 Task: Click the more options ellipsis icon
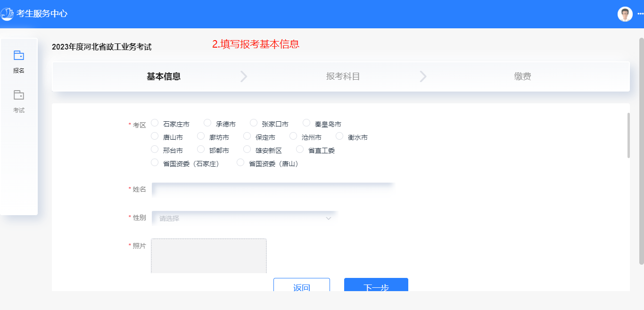coord(640,14)
